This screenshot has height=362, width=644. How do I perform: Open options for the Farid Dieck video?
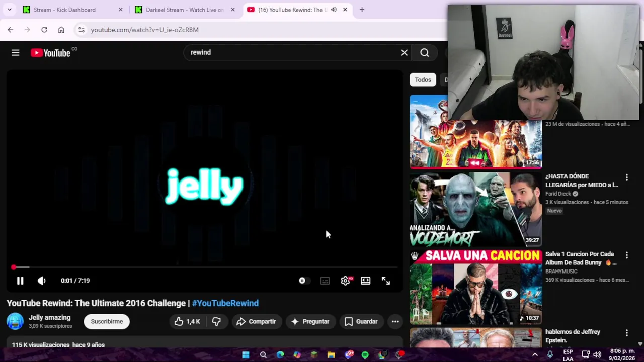point(627,177)
